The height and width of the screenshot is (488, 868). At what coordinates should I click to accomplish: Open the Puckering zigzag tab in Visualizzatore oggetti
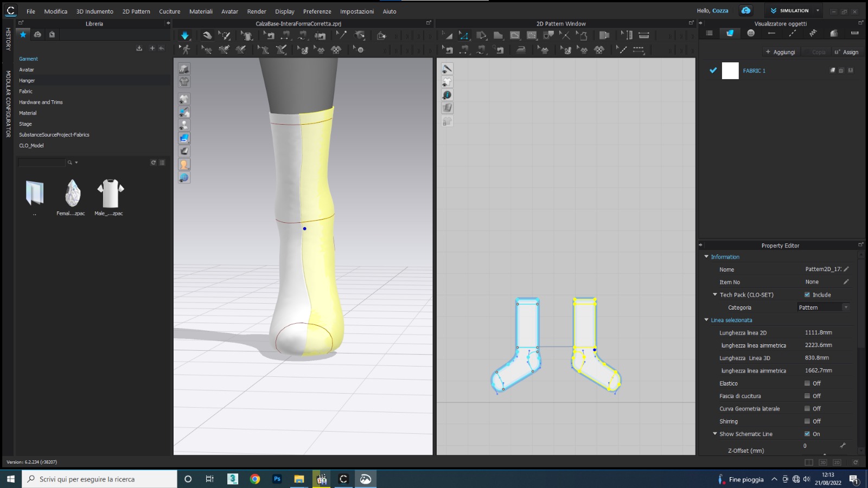[x=813, y=33]
